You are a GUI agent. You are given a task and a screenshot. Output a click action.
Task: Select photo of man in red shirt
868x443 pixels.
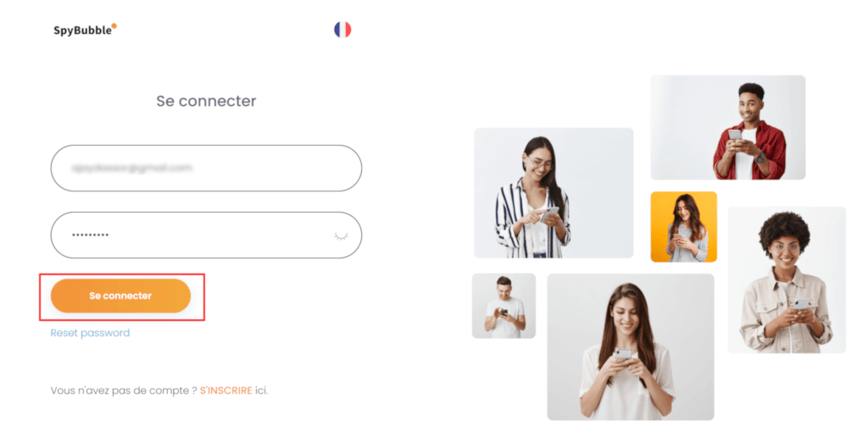[x=728, y=127]
